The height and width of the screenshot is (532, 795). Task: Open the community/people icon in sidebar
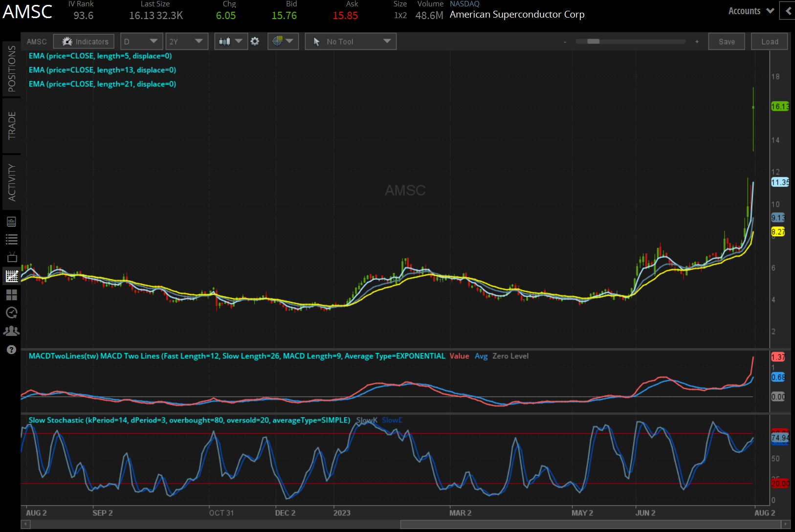[11, 331]
